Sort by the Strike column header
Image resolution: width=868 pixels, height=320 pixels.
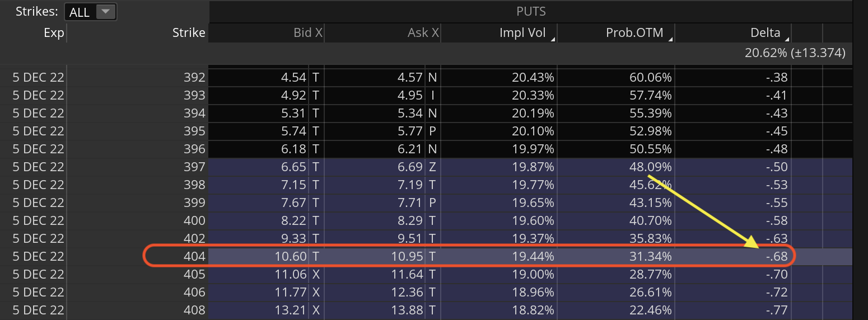pos(189,33)
